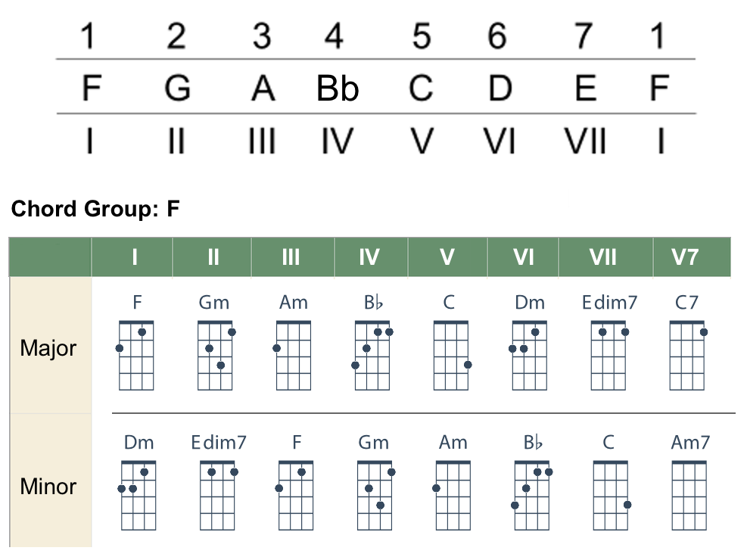Click the VII column header in green bar
This screenshot has width=747, height=560.
(x=603, y=257)
